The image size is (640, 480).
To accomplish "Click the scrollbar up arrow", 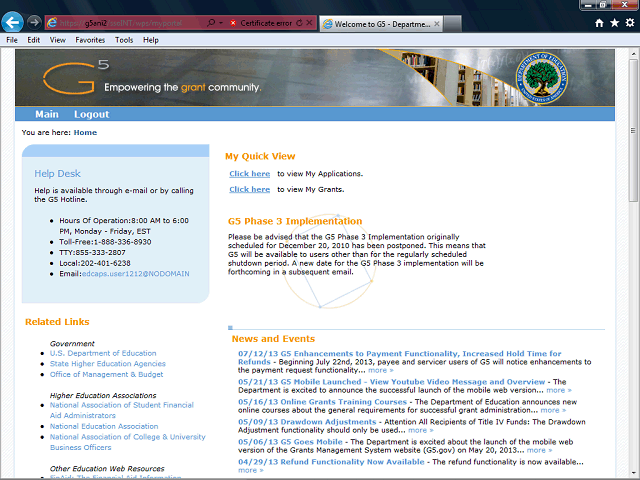I will click(633, 53).
